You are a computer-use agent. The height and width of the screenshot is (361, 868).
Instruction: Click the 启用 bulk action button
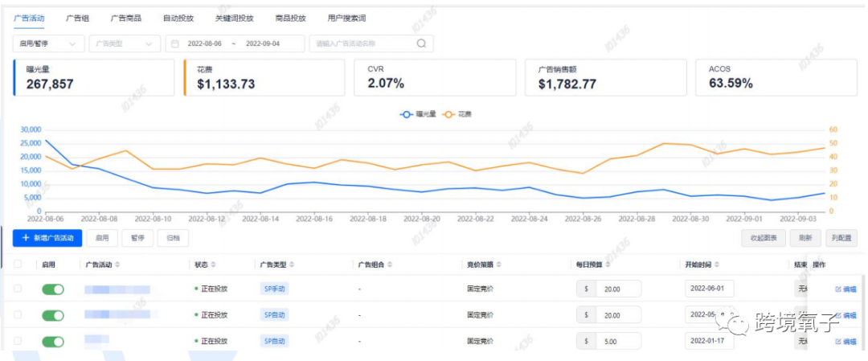point(102,238)
